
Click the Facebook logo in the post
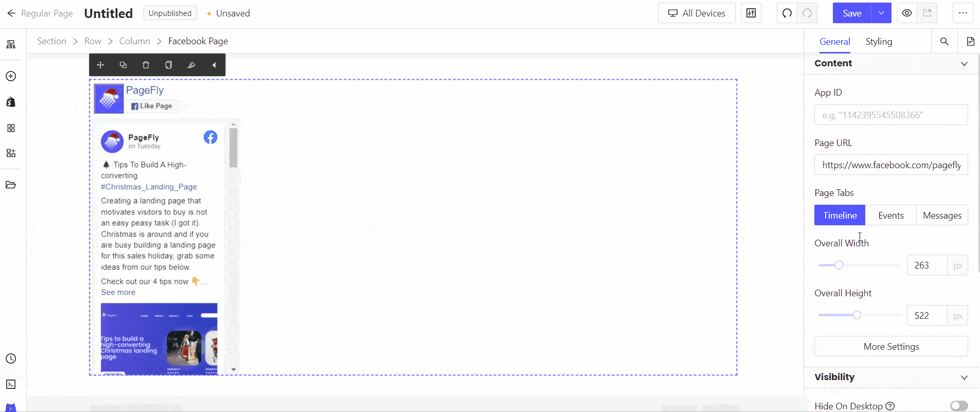[210, 137]
